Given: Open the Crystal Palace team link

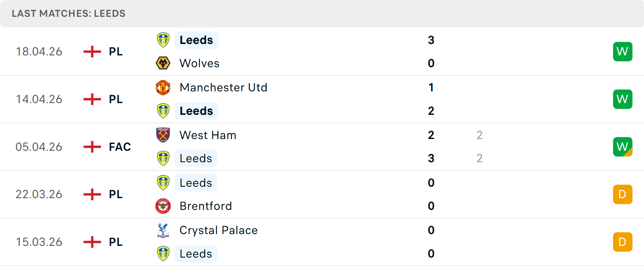Looking at the screenshot, I should [218, 230].
